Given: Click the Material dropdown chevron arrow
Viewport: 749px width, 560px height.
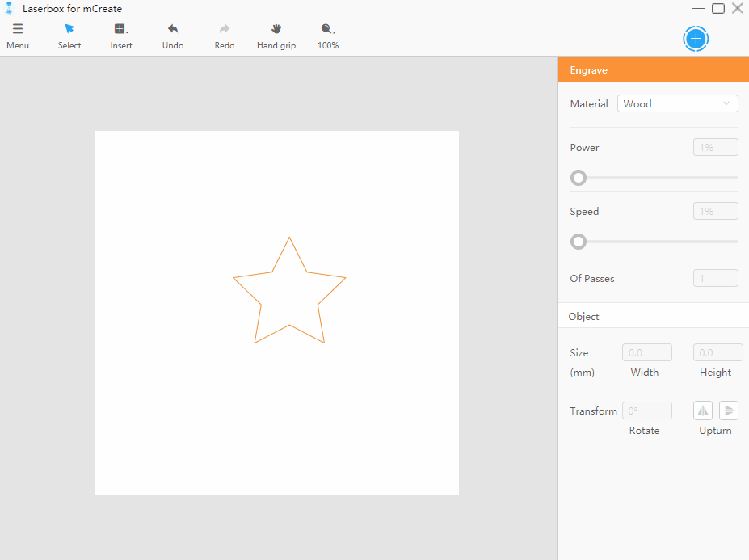Looking at the screenshot, I should (x=726, y=103).
